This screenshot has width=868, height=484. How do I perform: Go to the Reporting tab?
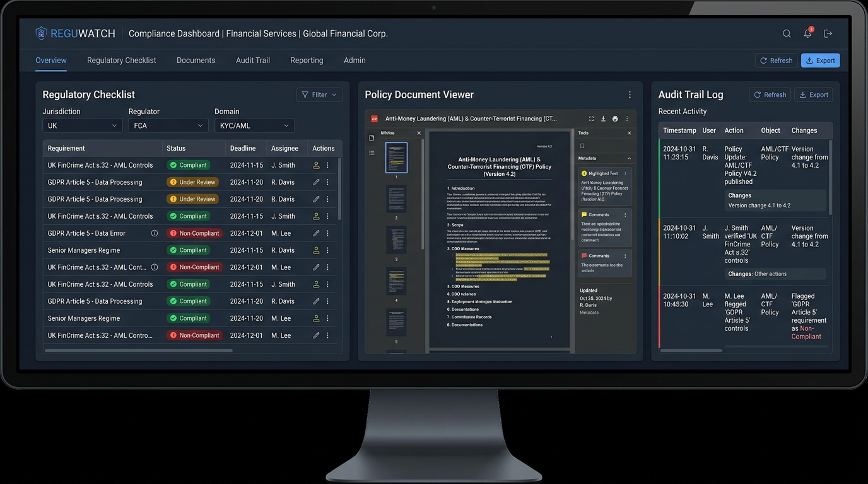coord(307,60)
